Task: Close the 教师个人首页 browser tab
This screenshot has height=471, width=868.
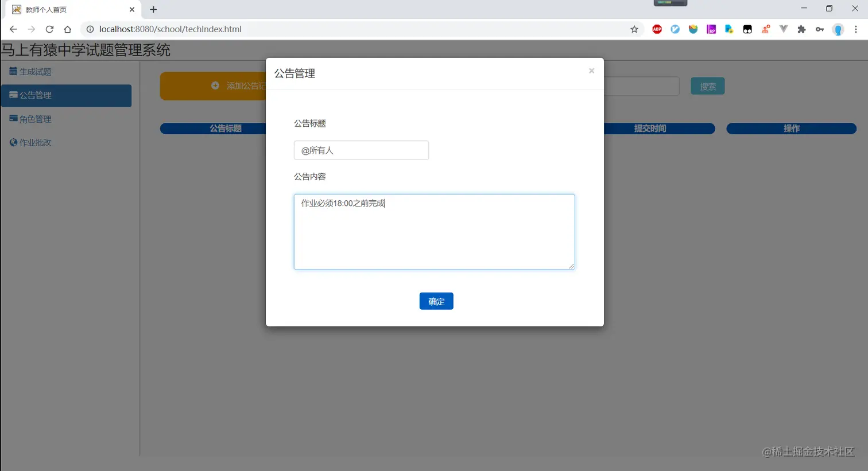Action: click(132, 10)
